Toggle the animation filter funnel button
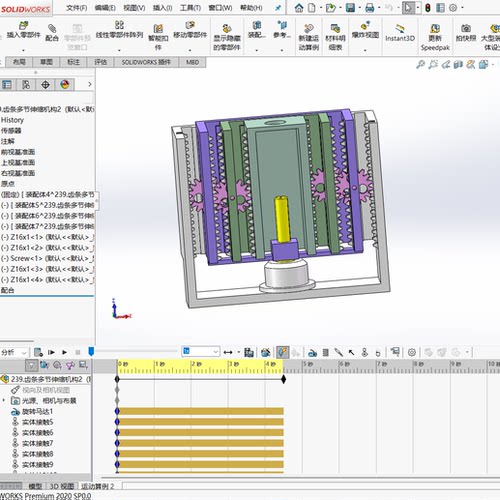The width and height of the screenshot is (500, 500). pos(31,365)
